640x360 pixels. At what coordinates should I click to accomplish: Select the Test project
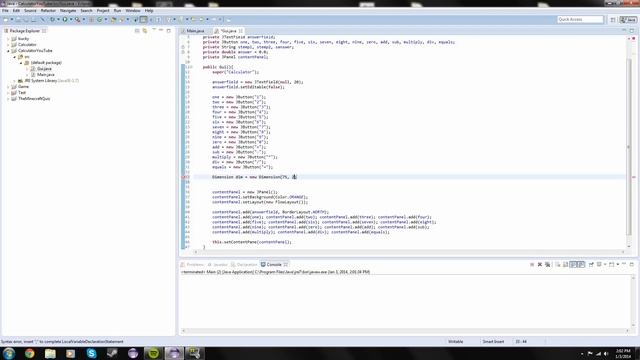coord(22,93)
